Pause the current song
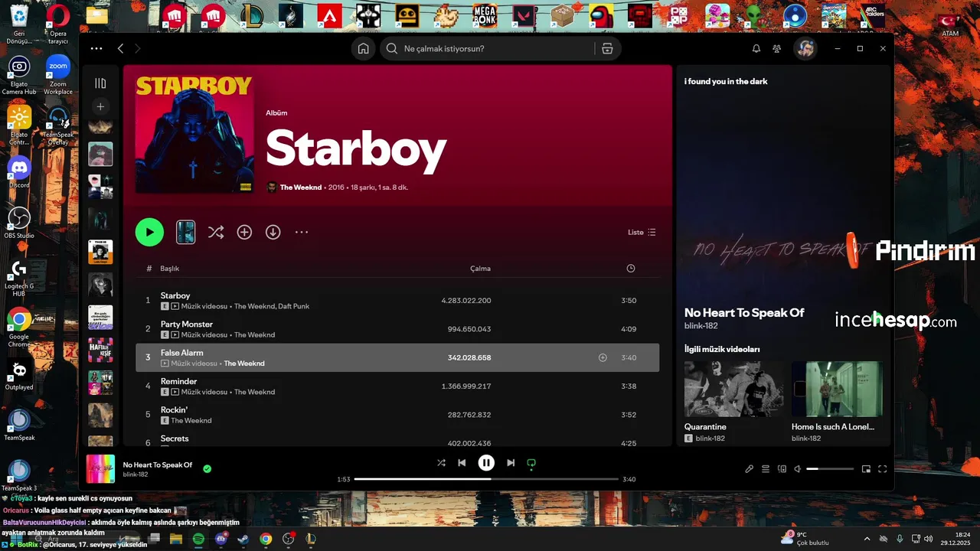The width and height of the screenshot is (980, 551). 486,462
